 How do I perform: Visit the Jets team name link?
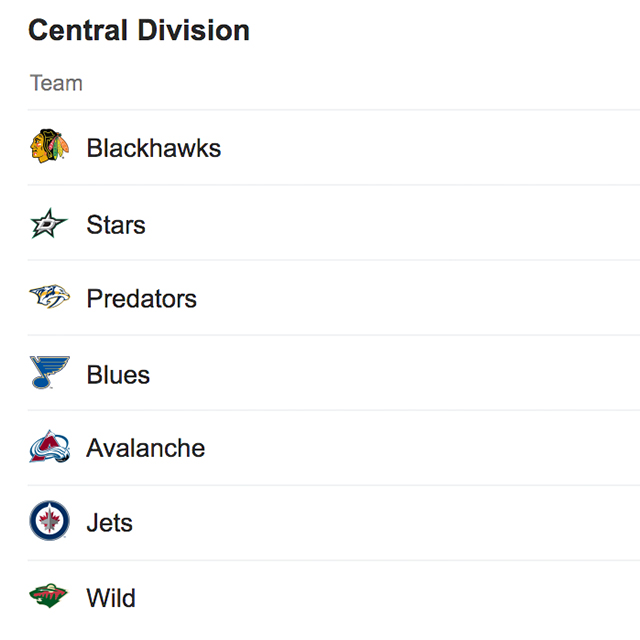pos(110,522)
